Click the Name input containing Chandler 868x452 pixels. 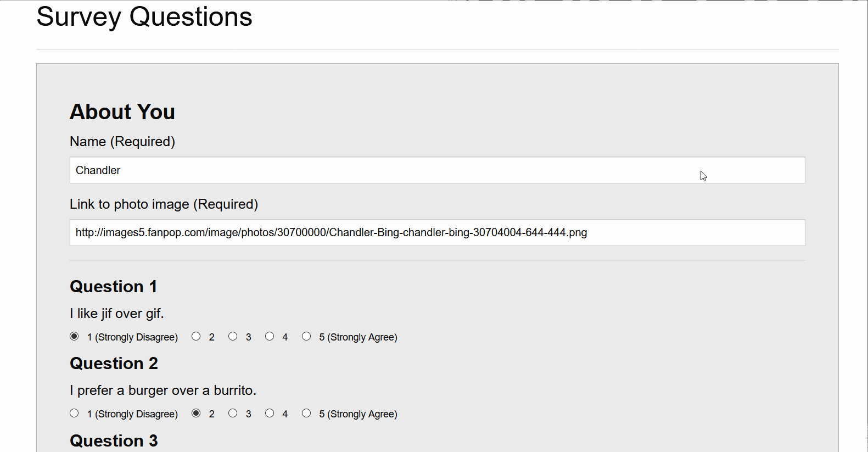click(x=436, y=170)
